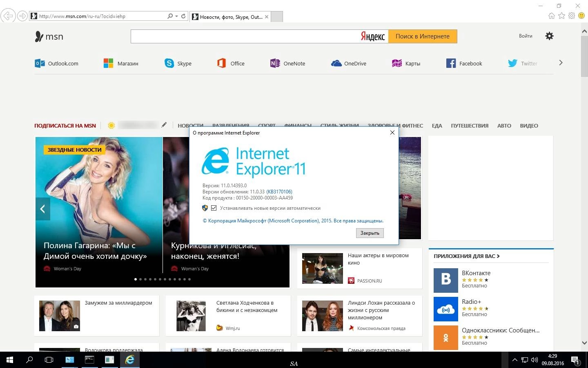Click into the msn search input field
This screenshot has width=588, height=368.
click(x=245, y=36)
